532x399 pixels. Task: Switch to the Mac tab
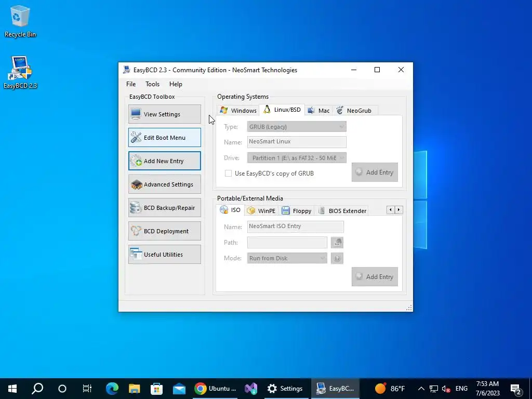coord(318,110)
